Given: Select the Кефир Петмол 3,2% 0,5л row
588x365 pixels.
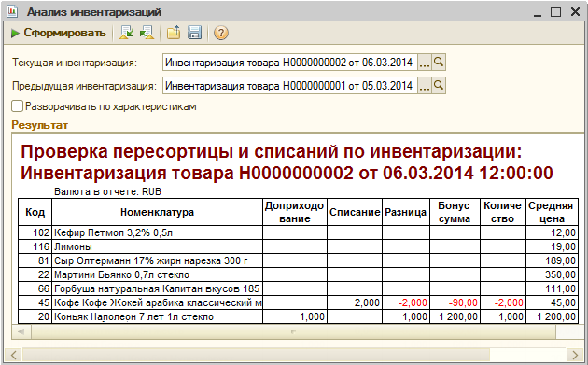Looking at the screenshot, I should 297,232.
